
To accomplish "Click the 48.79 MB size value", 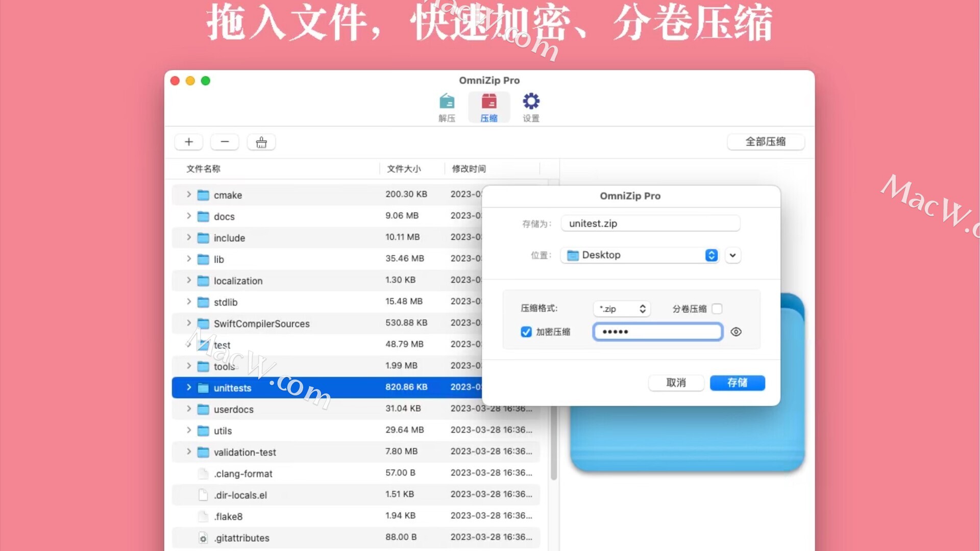I will pos(404,344).
